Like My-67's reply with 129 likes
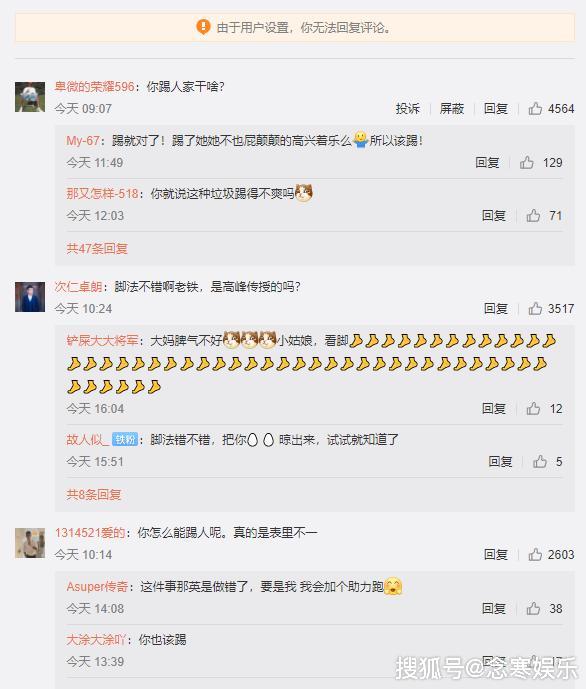The image size is (586, 689). [x=527, y=163]
